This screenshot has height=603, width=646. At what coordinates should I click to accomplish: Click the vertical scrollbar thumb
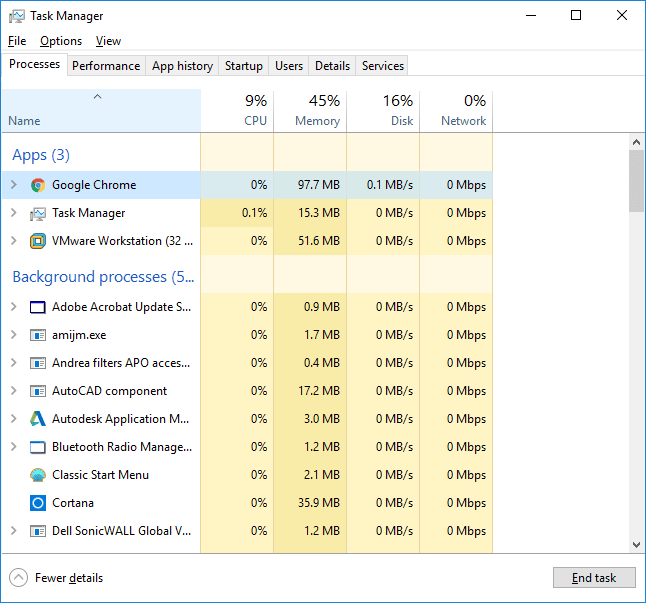pos(637,181)
